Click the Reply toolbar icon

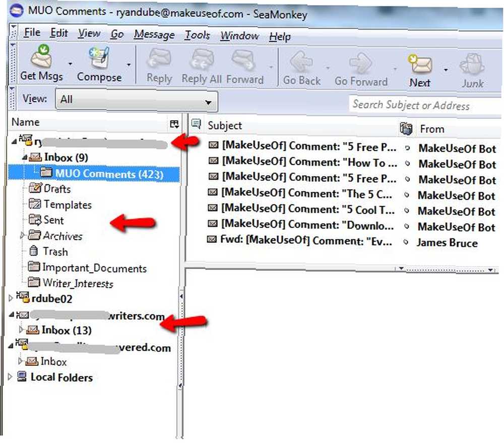pos(159,59)
